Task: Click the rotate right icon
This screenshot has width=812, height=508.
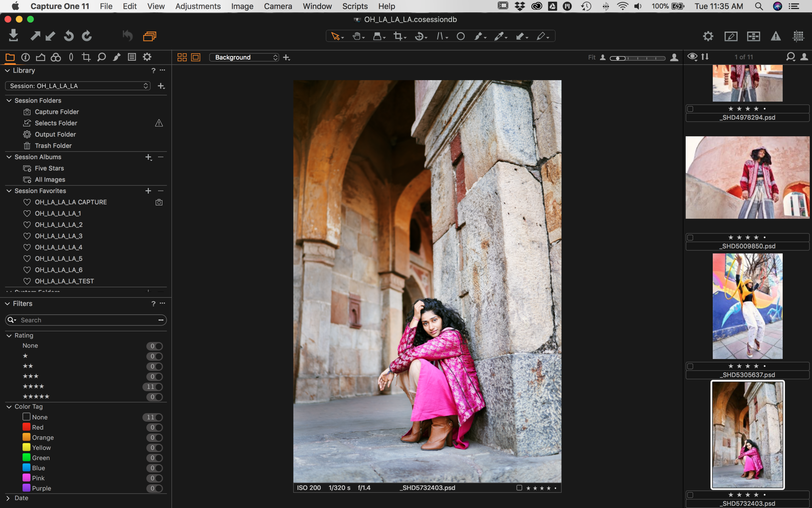Action: pyautogui.click(x=87, y=36)
